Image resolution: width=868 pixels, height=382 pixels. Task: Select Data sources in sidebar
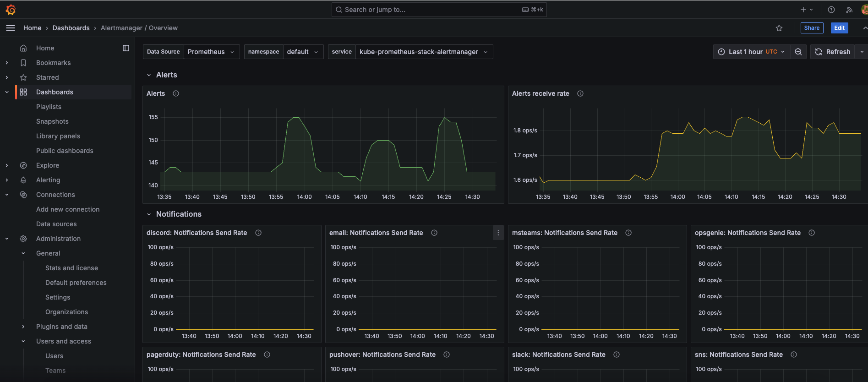point(56,224)
